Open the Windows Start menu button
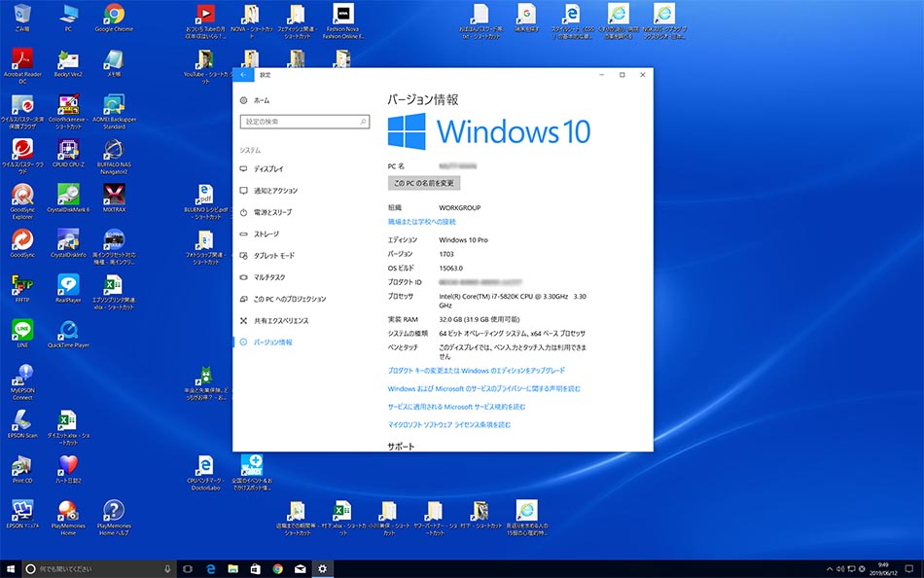This screenshot has height=578, width=924. click(x=11, y=568)
